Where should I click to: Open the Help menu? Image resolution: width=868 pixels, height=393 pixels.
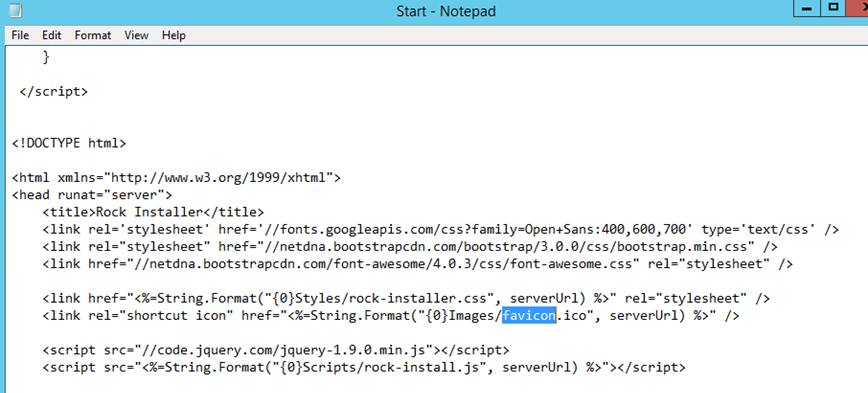point(174,35)
